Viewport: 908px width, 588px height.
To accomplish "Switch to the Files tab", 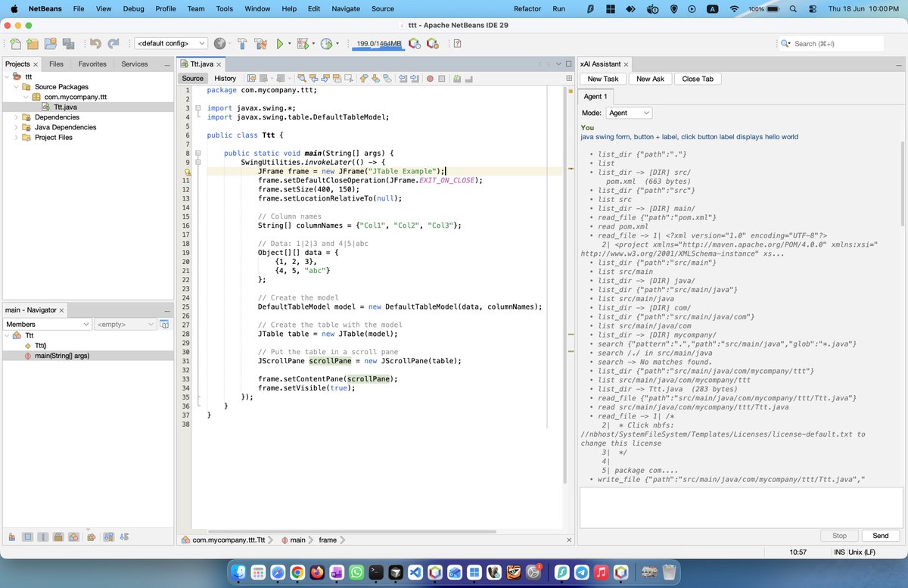I will point(56,64).
